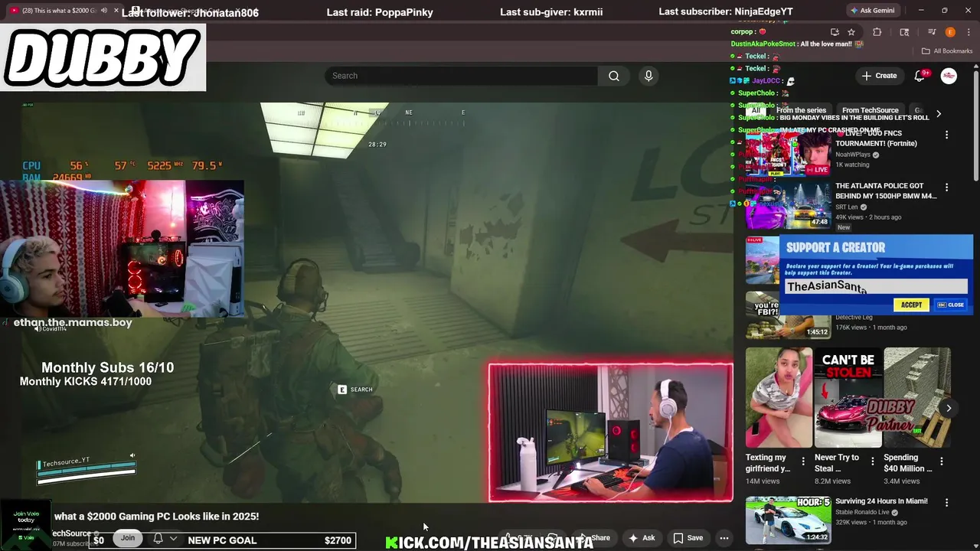The image size is (980, 551).
Task: Open Chrome media controls music icon
Action: tap(932, 32)
